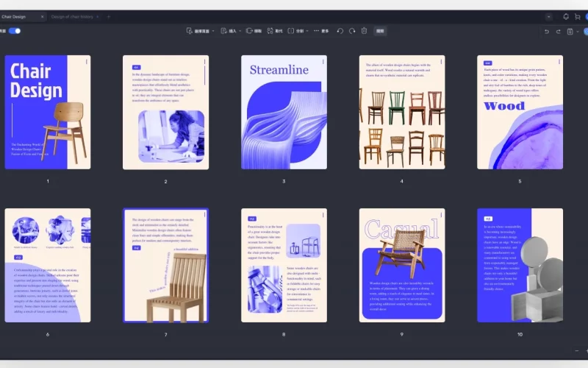Click the redo arrow in the top-right toolbar
The height and width of the screenshot is (368, 588).
[x=559, y=32]
